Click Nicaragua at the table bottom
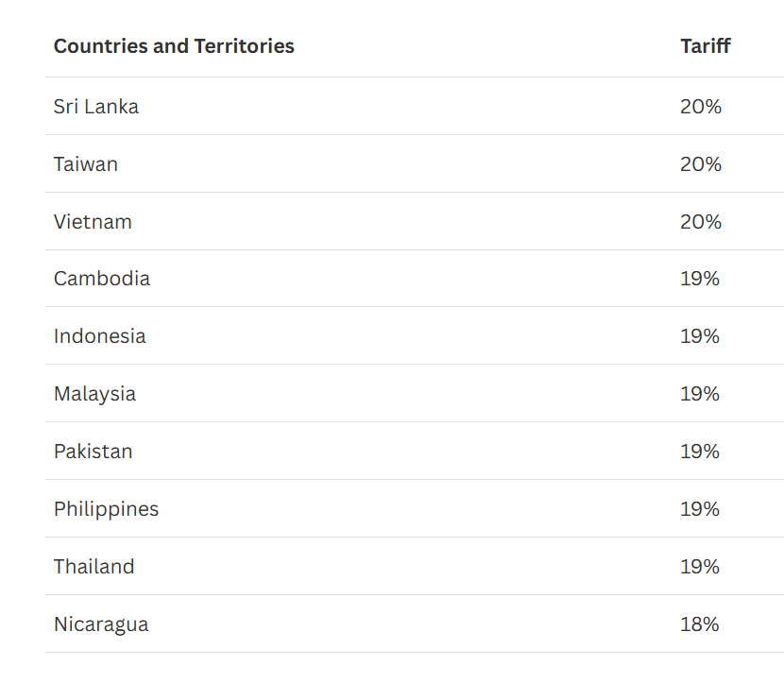This screenshot has width=784, height=683. coord(101,624)
